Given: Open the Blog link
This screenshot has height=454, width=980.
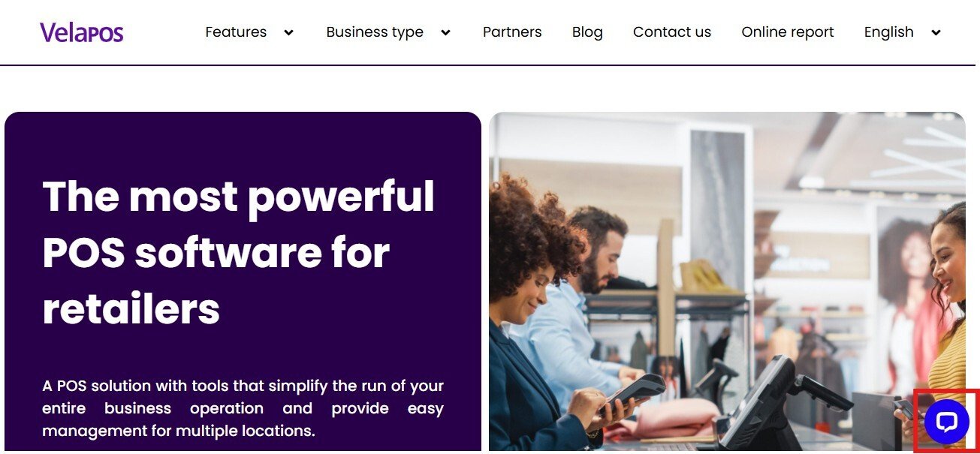Looking at the screenshot, I should [x=587, y=32].
